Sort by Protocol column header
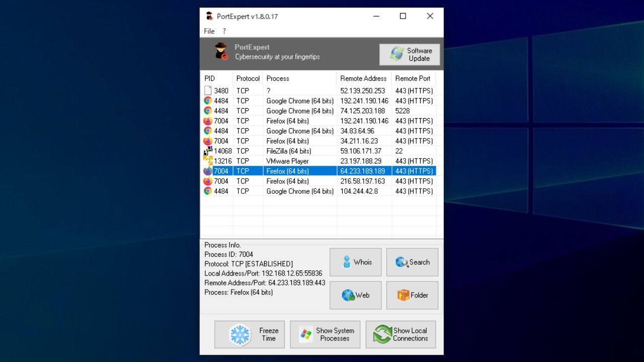The height and width of the screenshot is (362, 644). tap(248, 78)
